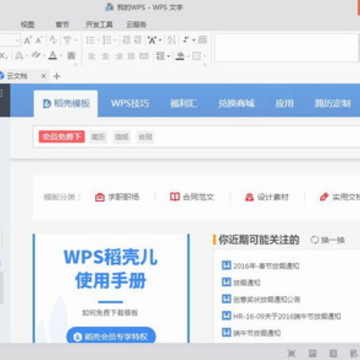360x360 pixels.
Task: Open the 设计素材 template category
Action: coord(267,197)
